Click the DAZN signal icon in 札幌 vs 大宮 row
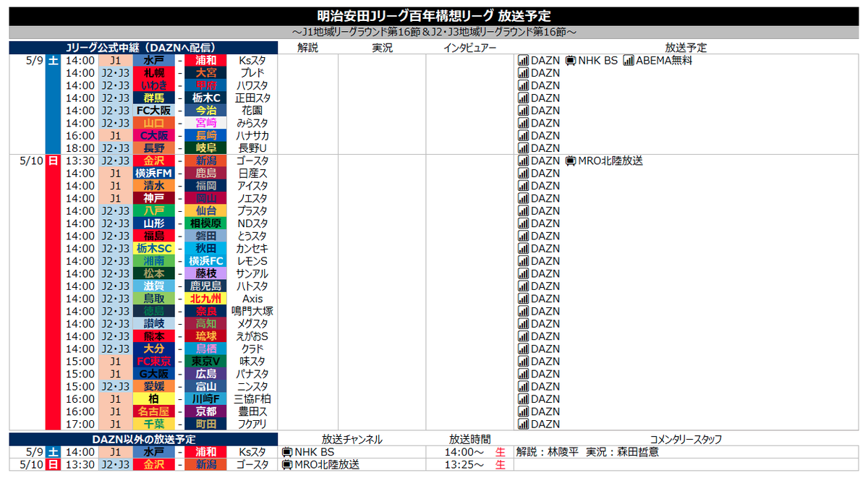This screenshot has width=868, height=478. pos(523,73)
